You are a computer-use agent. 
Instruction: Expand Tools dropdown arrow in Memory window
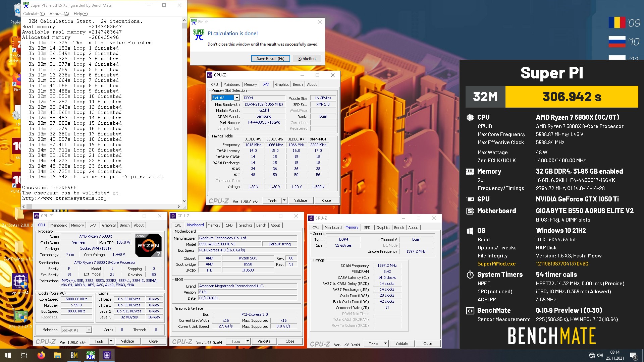pos(385,344)
